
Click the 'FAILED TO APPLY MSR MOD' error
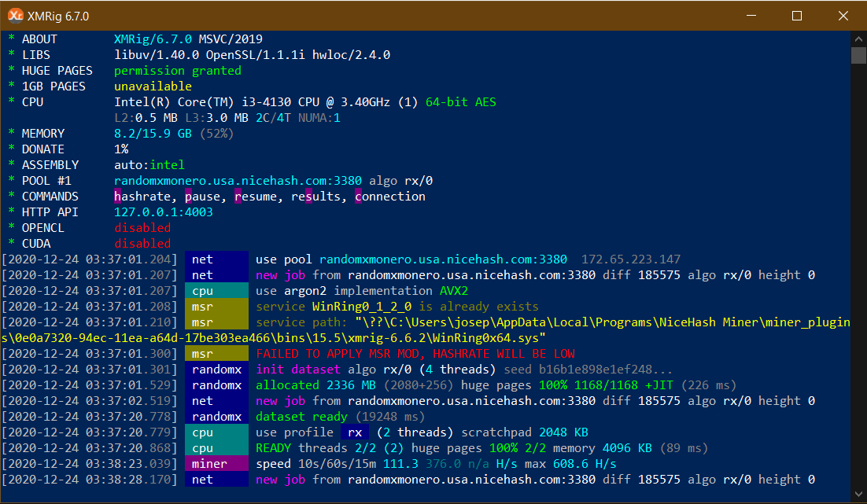click(415, 354)
